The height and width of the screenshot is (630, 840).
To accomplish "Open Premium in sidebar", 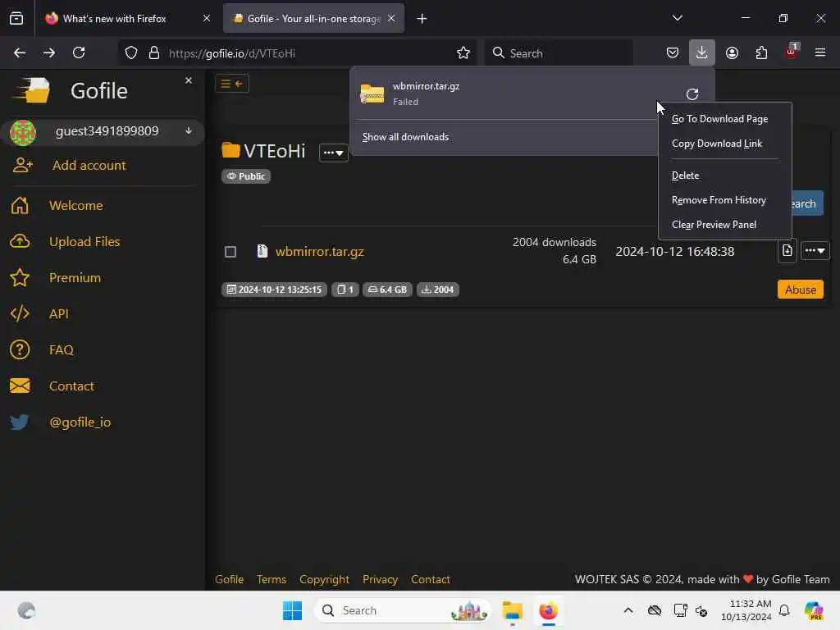I will (x=75, y=277).
